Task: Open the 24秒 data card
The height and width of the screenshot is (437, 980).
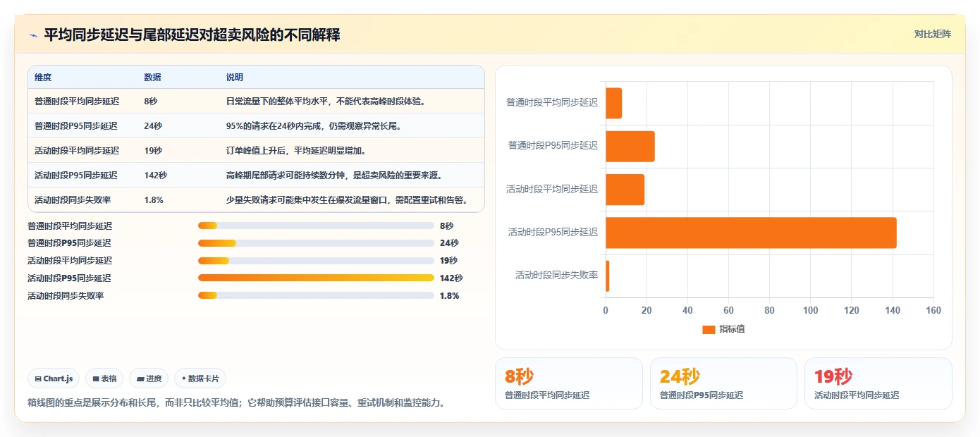Action: pyautogui.click(x=723, y=383)
